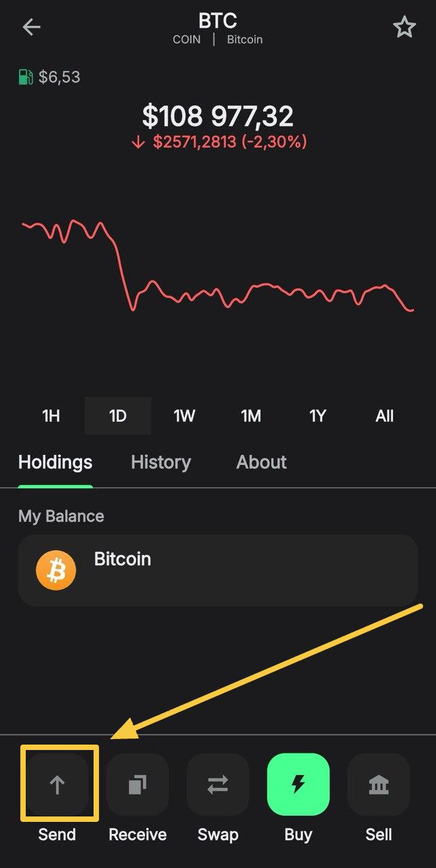This screenshot has width=436, height=868.
Task: Tap the orange Bitcoin logo
Action: [x=56, y=570]
